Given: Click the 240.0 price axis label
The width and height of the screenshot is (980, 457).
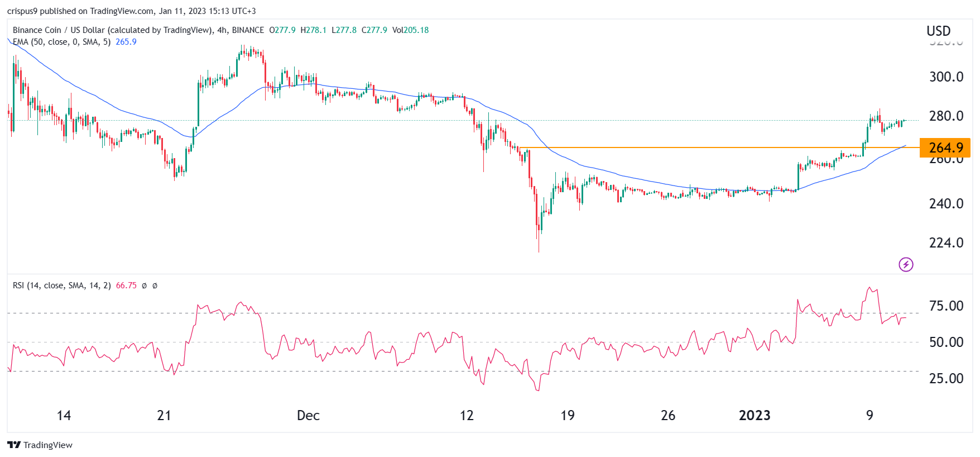Looking at the screenshot, I should 946,203.
